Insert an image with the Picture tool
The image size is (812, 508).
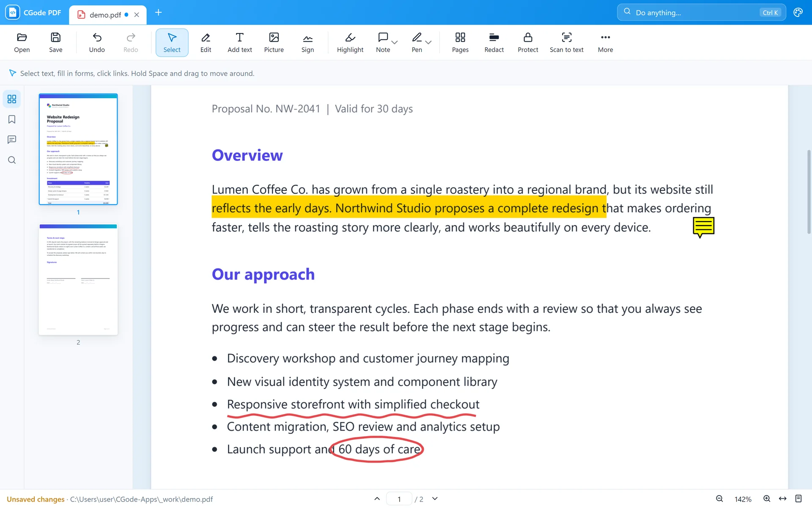(x=274, y=42)
